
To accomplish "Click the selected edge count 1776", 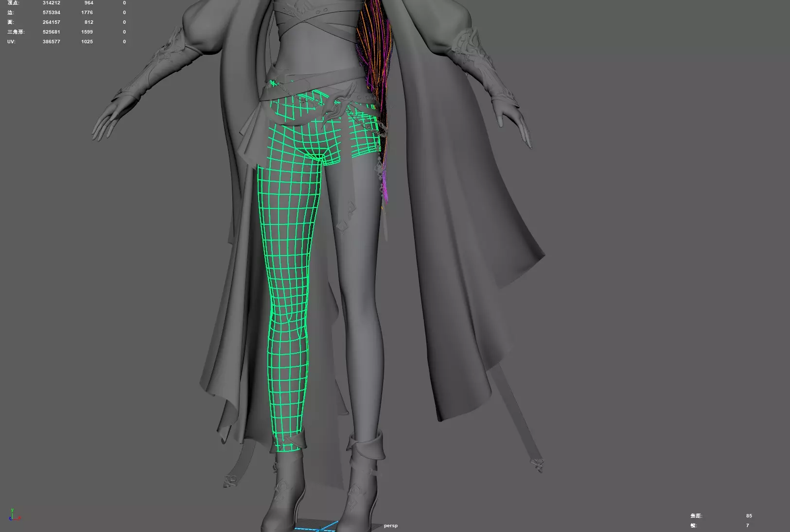I will tap(87, 13).
